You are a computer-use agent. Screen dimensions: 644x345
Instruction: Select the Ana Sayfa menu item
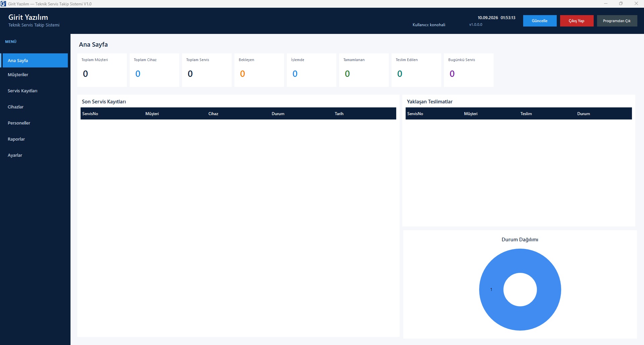tap(35, 60)
